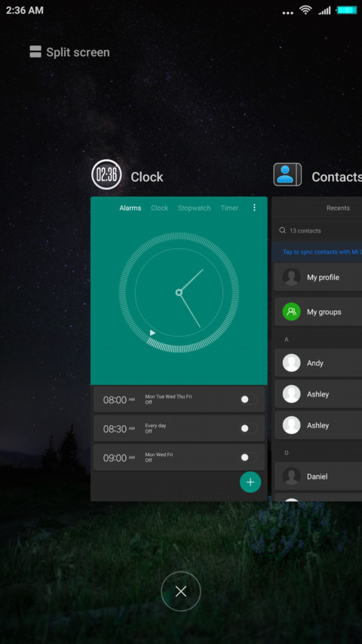The height and width of the screenshot is (644, 362).
Task: Open the 08:00 AM alarm entry
Action: click(x=179, y=399)
